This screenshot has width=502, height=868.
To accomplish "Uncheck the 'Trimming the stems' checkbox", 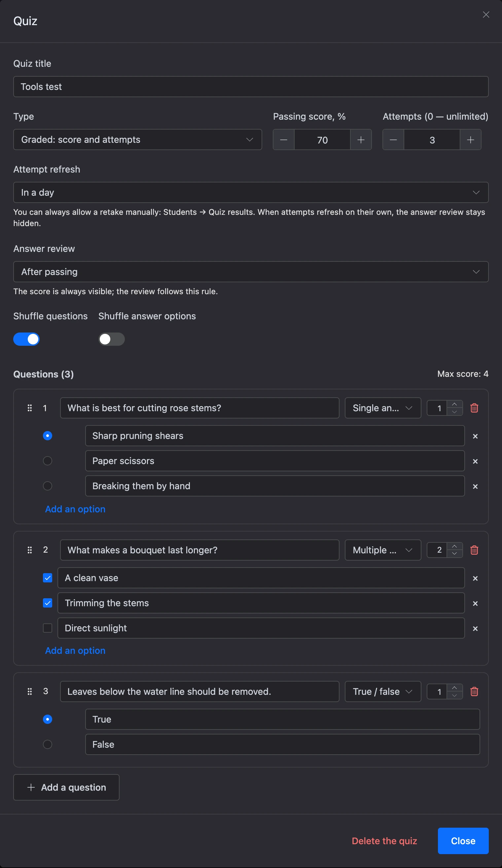I will (48, 603).
